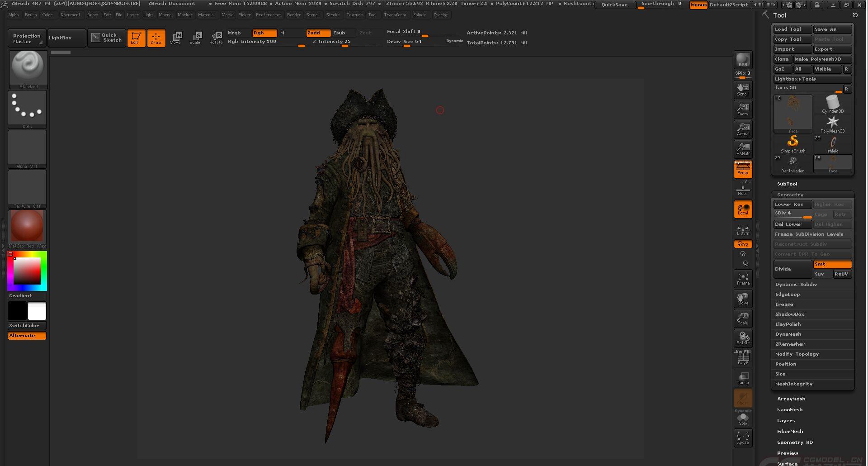Screen dimensions: 868x466
Task: Open the Alpha menu
Action: click(x=14, y=15)
